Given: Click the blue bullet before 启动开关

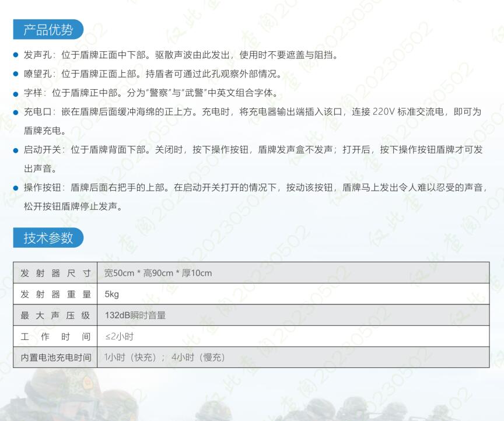Looking at the screenshot, I should pos(16,150).
